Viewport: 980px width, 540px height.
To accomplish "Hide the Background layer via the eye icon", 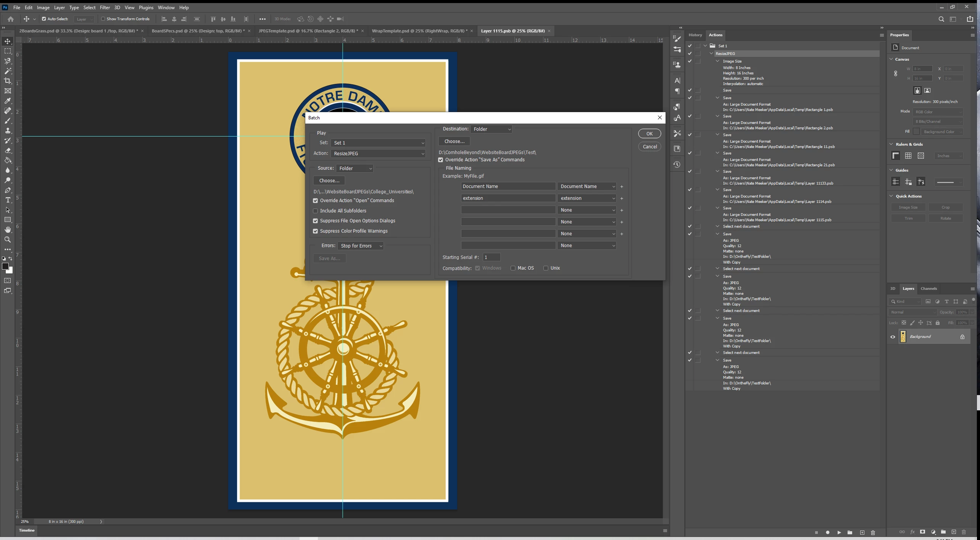I will (x=893, y=337).
